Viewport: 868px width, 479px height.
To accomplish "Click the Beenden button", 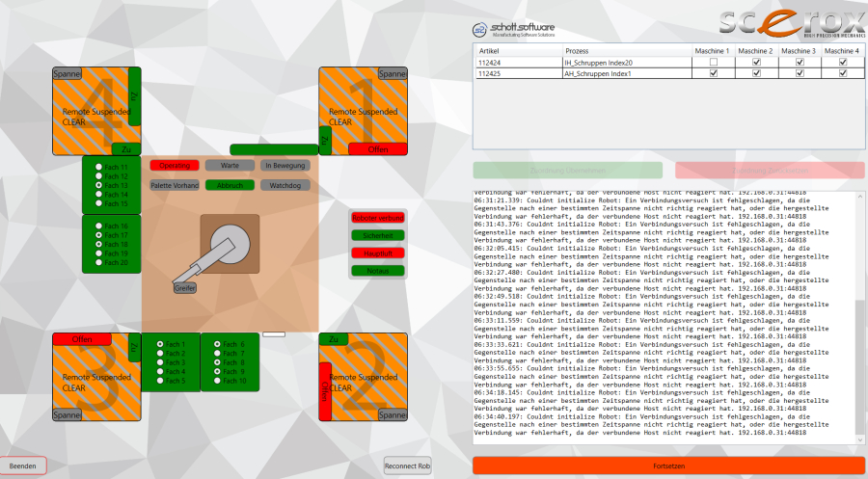I will click(x=23, y=465).
